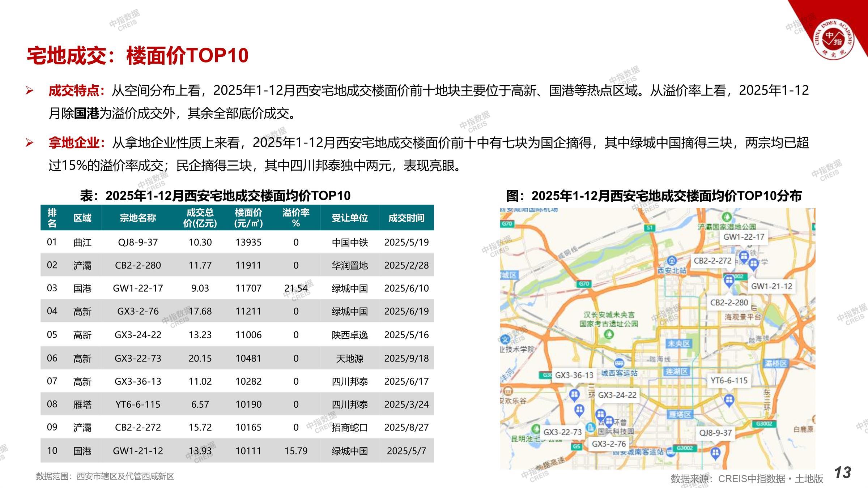
Task: Click the 21.54 premium rate cell
Action: point(296,288)
